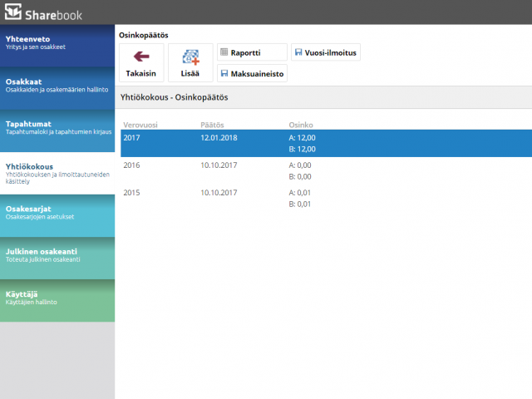Click the Osinkopäätös page title

point(143,35)
